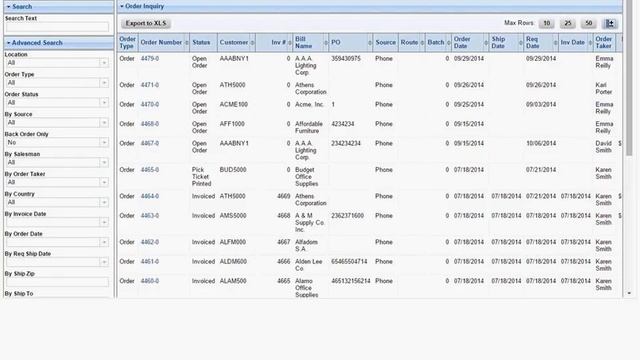Open the By Country dropdown
This screenshot has width=640, height=360.
pos(104,202)
